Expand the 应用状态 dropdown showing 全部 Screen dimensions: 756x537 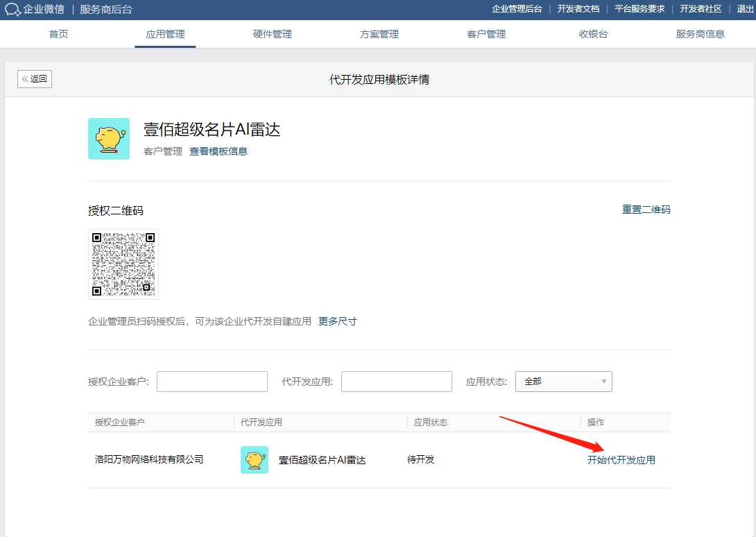point(564,382)
